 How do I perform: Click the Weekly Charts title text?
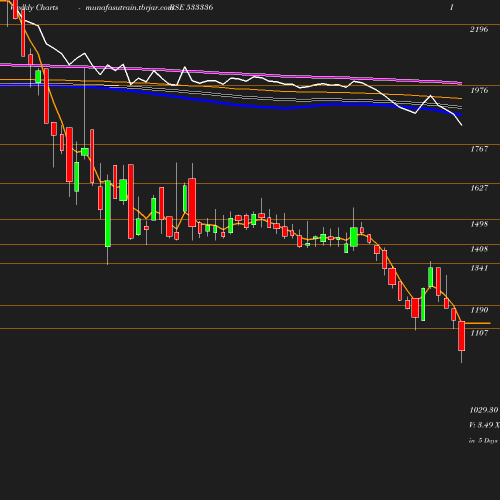[34, 8]
